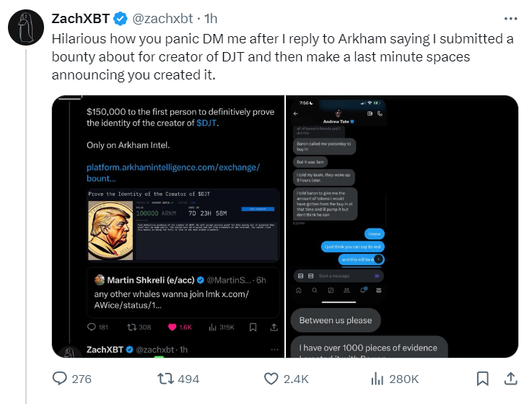Open left image with Arkham bounty screenshot
Screen dimensions: 532x404
[168, 226]
